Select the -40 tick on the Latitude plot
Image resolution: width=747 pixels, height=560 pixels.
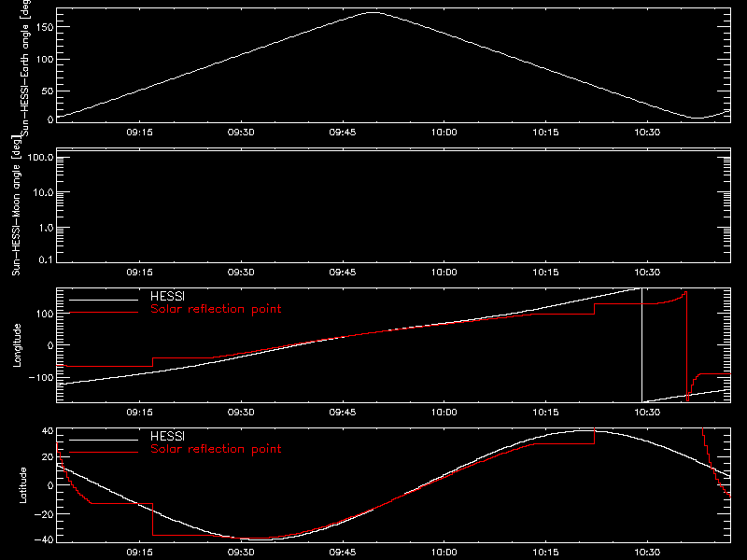point(44,540)
